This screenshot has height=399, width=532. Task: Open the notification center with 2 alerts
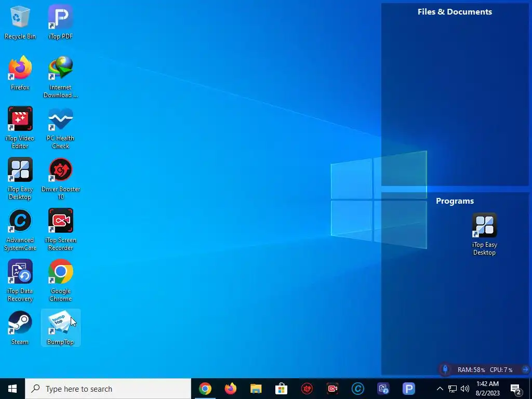516,389
